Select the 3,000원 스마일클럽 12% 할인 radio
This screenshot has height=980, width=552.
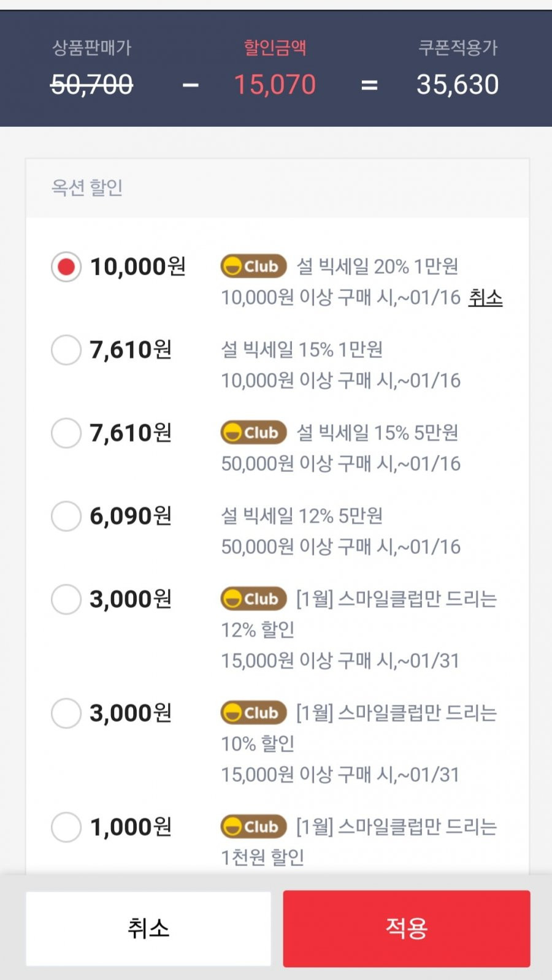(66, 599)
